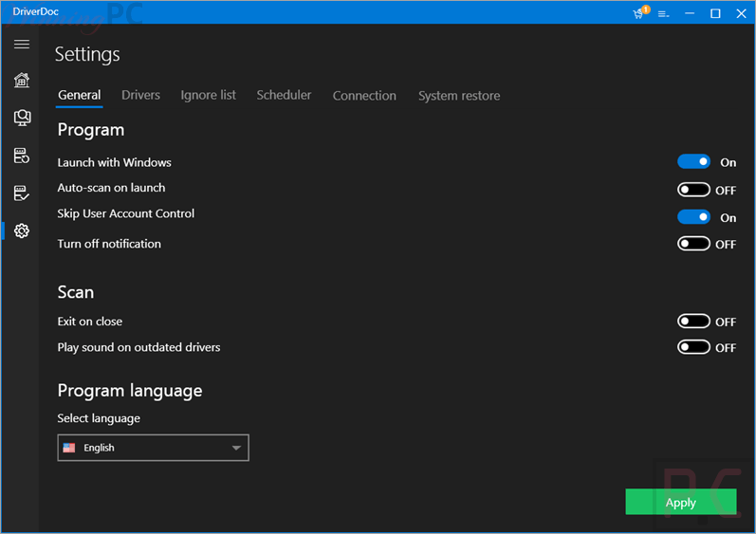Click the 'Select language' label
Screen dimensions: 756x534
(x=99, y=418)
